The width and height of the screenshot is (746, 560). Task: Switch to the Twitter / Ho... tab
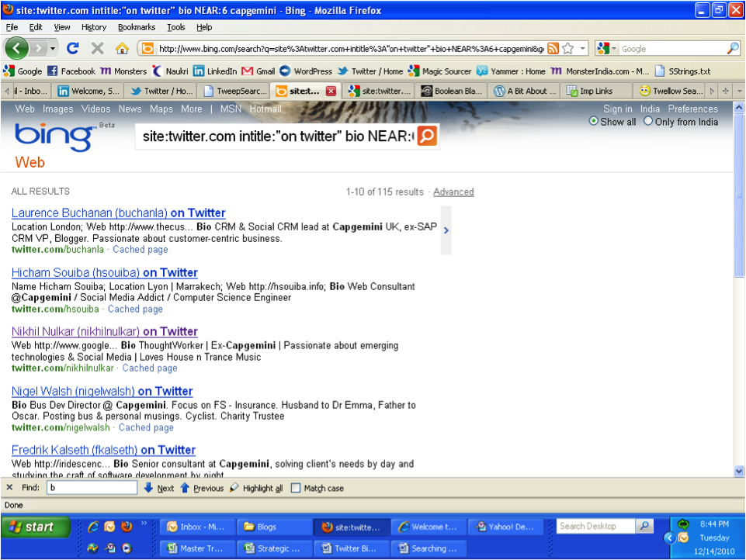[x=161, y=91]
